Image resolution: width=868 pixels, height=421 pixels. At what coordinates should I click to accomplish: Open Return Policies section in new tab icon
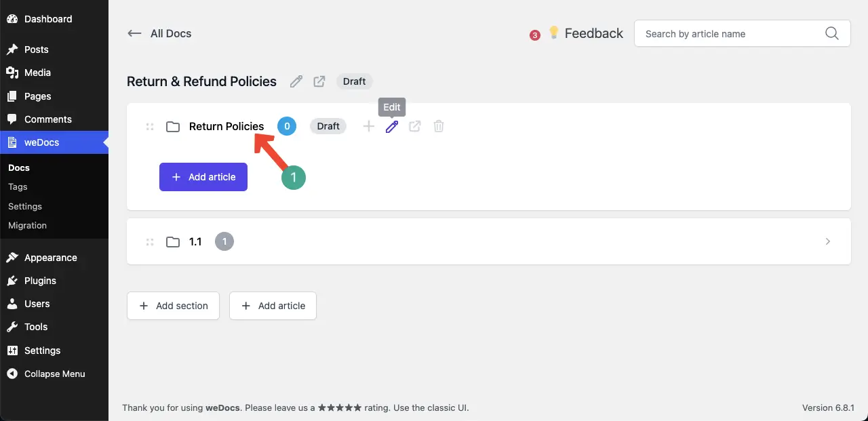pos(415,126)
